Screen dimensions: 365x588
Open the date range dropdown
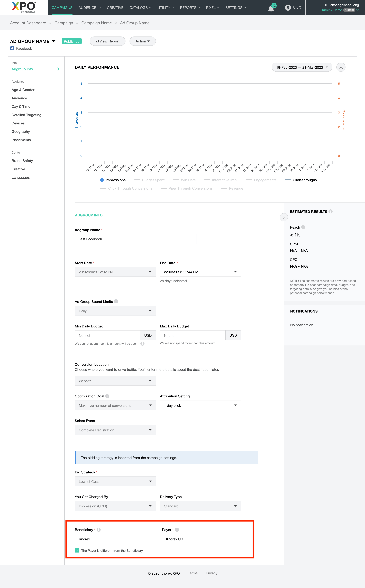302,67
